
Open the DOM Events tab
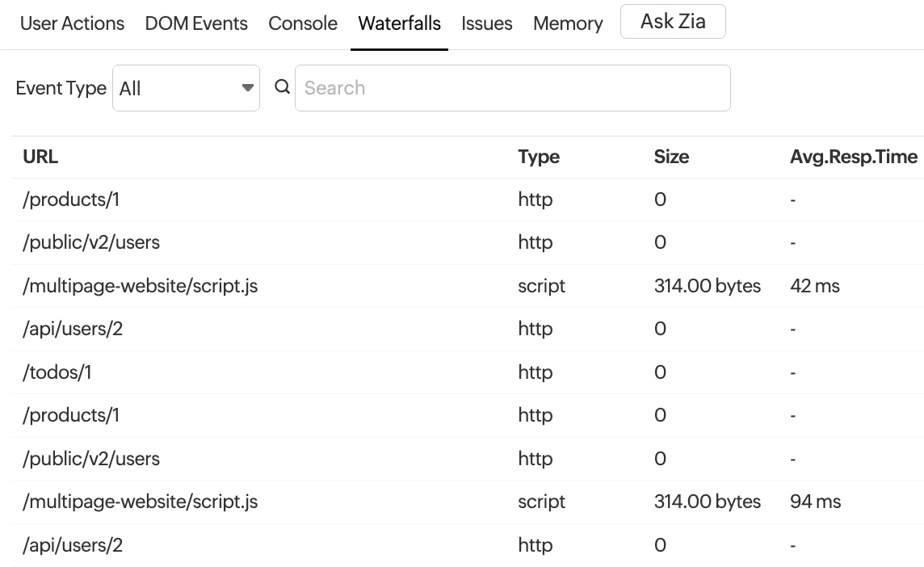click(x=195, y=23)
